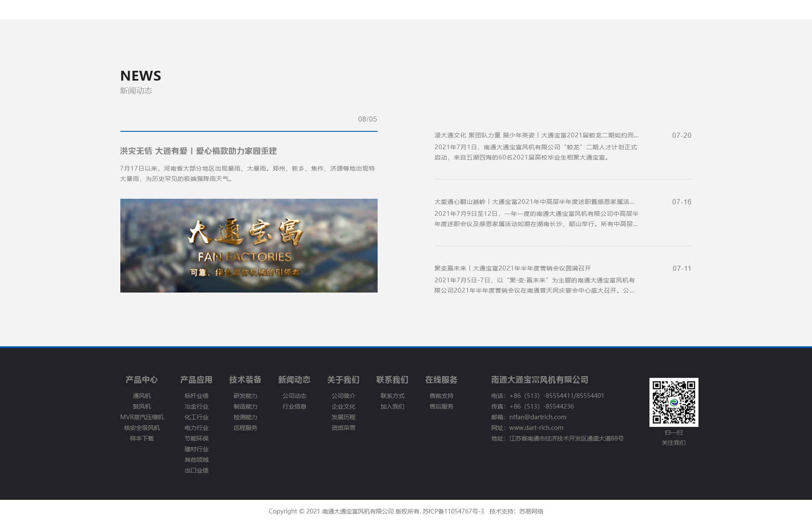Click the 产品应用 footer heading
This screenshot has height=522, width=812.
point(196,380)
